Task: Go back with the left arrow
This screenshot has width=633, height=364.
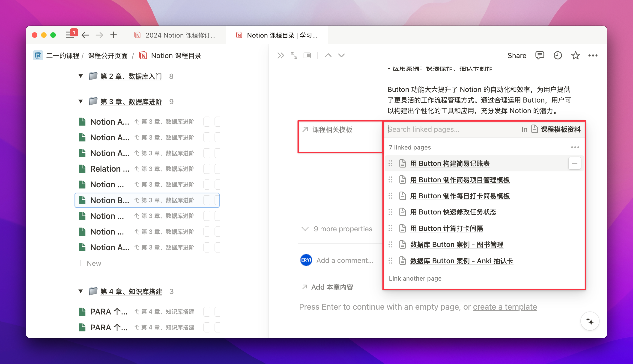Action: (x=85, y=35)
